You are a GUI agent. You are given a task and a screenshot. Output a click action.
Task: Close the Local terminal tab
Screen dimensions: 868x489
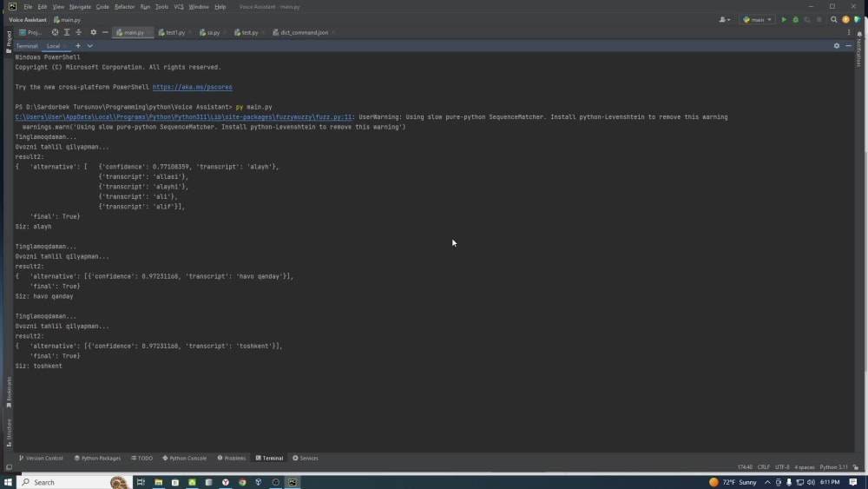[x=65, y=46]
